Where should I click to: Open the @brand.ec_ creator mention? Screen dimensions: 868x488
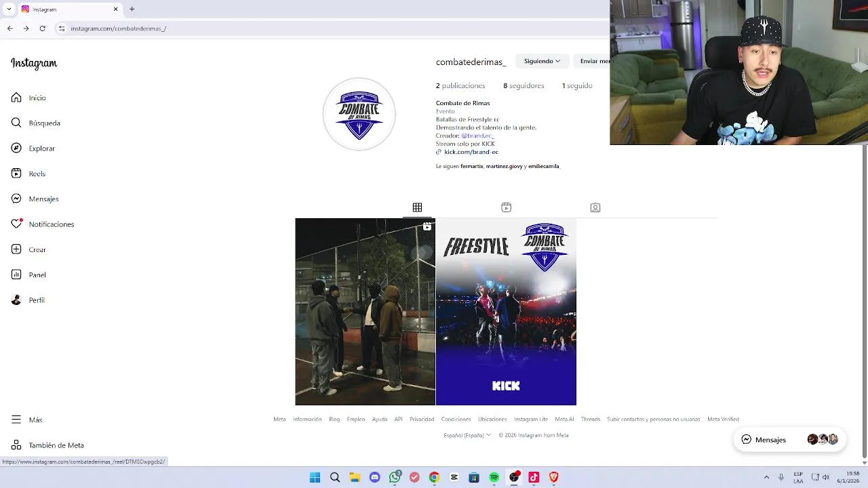(x=477, y=136)
